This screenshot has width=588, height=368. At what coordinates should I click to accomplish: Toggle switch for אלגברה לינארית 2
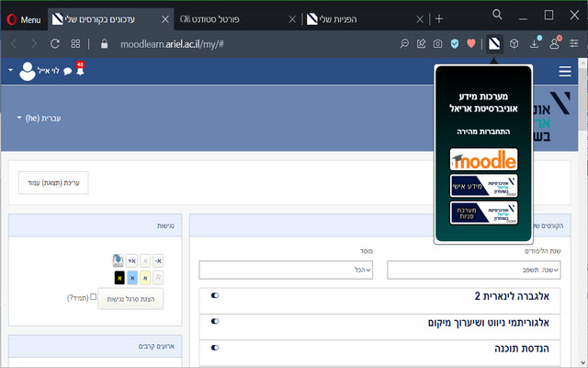tap(215, 295)
